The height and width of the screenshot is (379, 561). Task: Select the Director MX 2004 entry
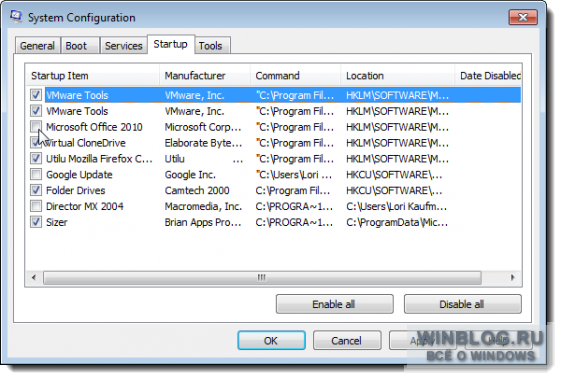pyautogui.click(x=85, y=206)
